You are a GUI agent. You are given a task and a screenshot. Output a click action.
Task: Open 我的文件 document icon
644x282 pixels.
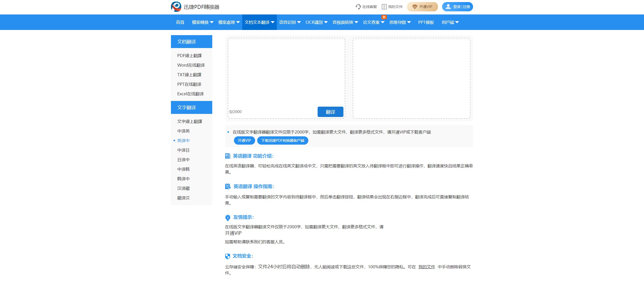(384, 7)
